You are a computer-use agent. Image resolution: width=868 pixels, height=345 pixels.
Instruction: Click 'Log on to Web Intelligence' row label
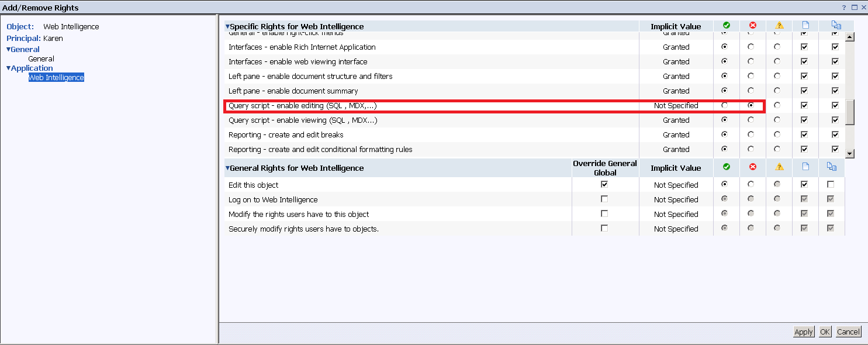pos(273,199)
